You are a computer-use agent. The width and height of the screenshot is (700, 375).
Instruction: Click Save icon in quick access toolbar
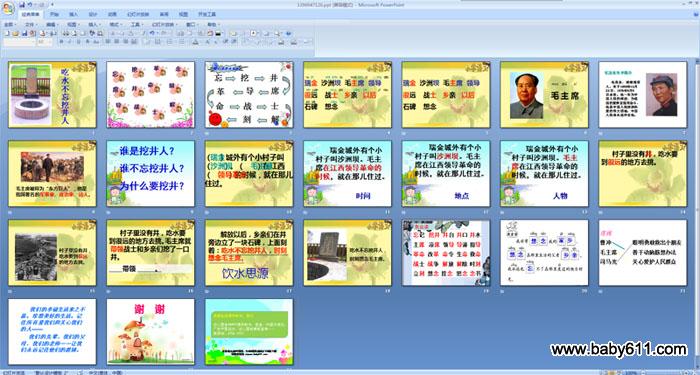click(22, 4)
